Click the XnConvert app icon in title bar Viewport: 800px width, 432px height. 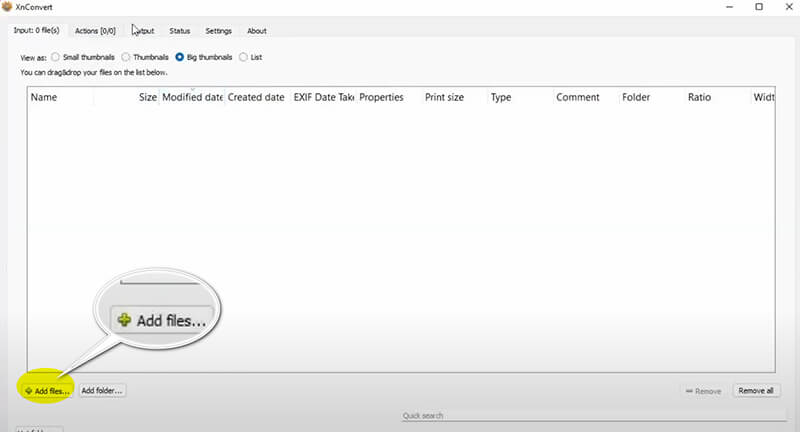[x=7, y=7]
